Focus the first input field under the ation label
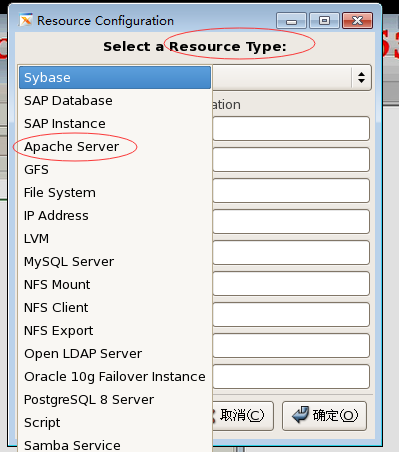The image size is (399, 452). pos(291,128)
